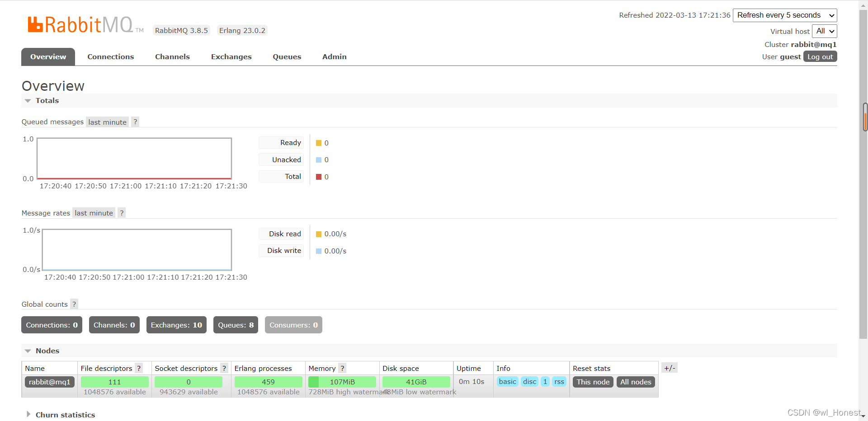Open the refresh interval dropdown
Image resolution: width=868 pixels, height=421 pixels.
click(785, 15)
